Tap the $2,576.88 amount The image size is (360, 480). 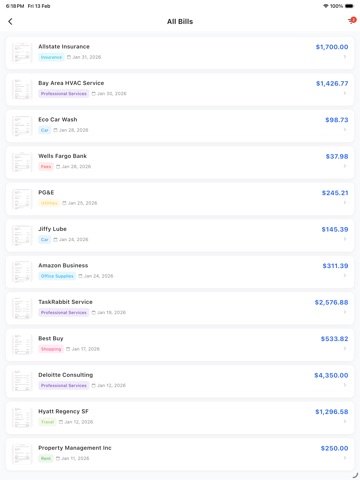click(331, 302)
